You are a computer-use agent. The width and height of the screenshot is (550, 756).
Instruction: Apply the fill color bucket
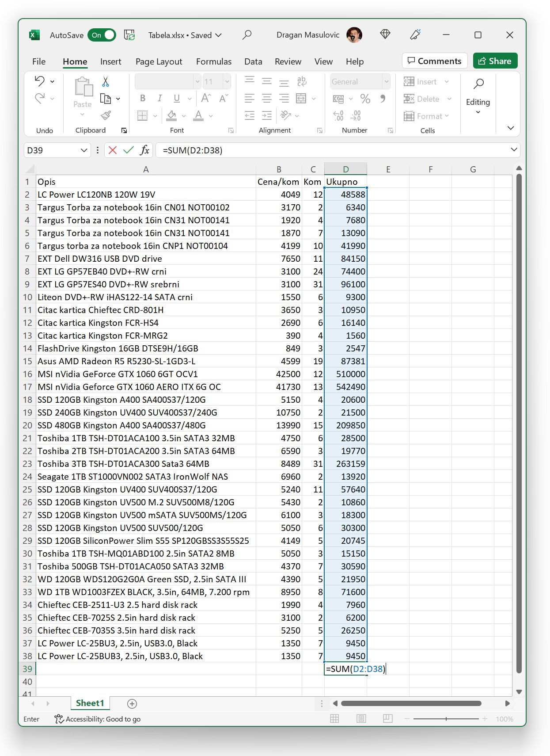171,116
